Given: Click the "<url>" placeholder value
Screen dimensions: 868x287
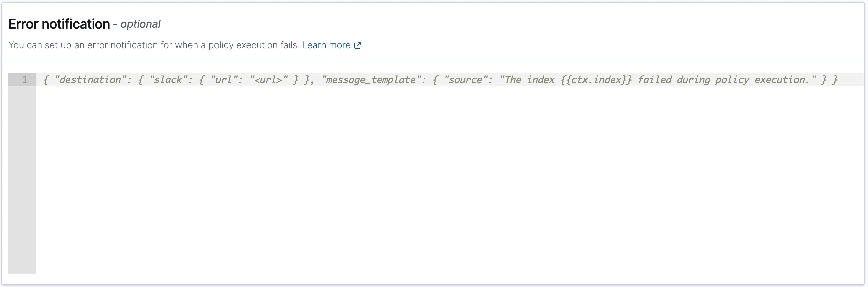Looking at the screenshot, I should coord(268,80).
